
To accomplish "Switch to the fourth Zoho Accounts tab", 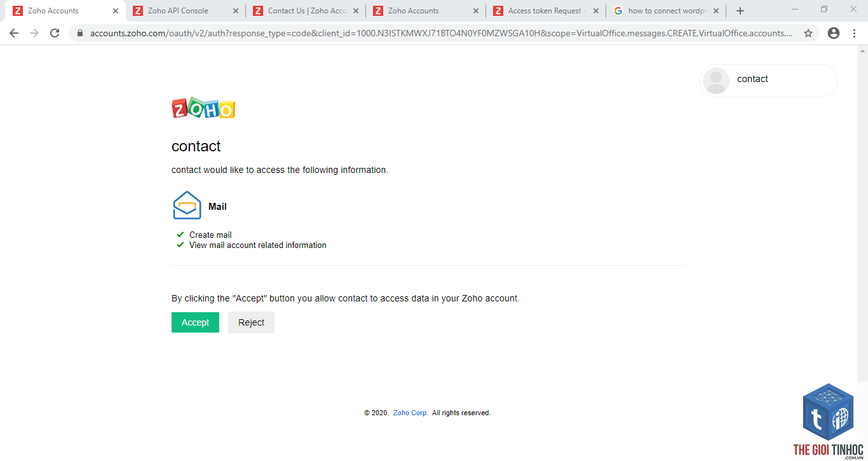I will pos(426,11).
